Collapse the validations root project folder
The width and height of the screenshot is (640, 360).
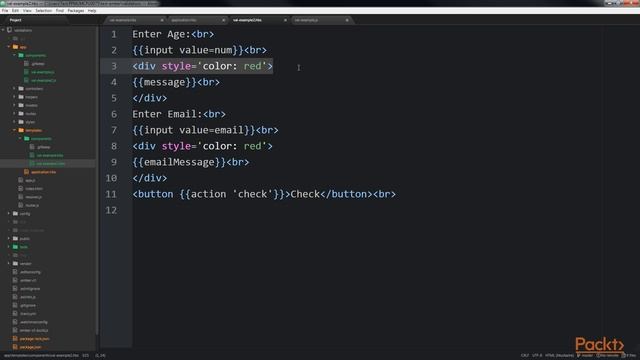pos(3,30)
